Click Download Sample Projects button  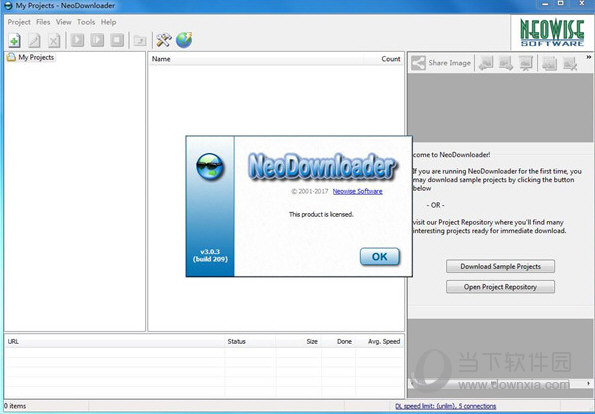coord(500,266)
